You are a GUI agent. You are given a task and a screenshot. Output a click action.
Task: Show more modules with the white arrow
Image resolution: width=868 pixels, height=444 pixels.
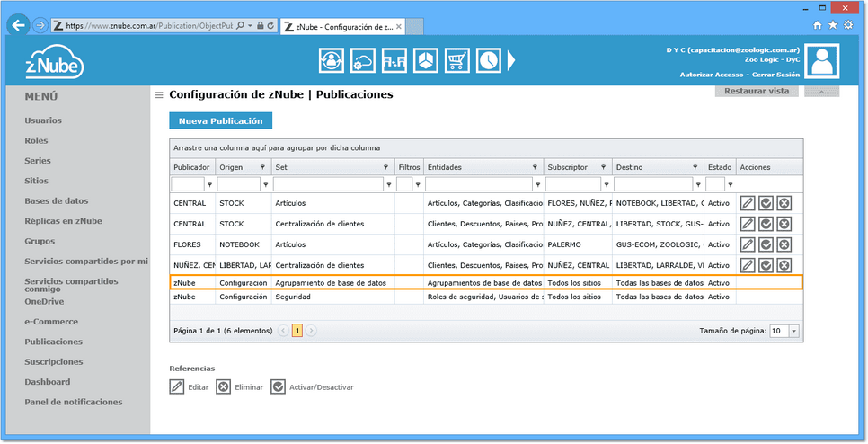tap(511, 60)
